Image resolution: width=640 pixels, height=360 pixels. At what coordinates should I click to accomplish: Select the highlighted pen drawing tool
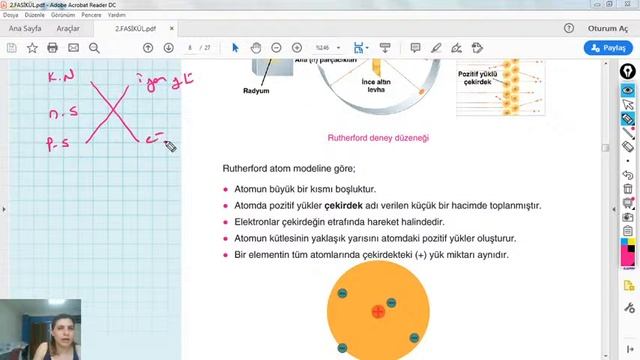628,119
